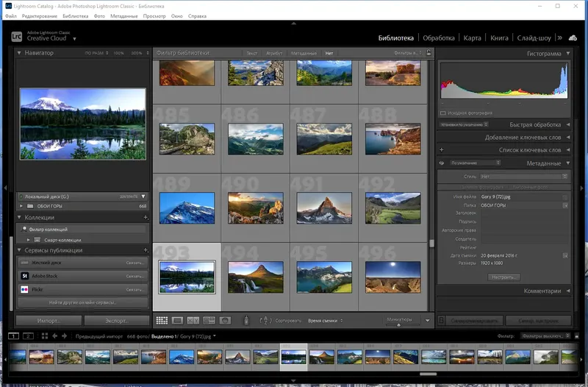The image size is (588, 387).
Task: Expand the ОБОИ ГОРЫ folder
Action: tap(21, 206)
